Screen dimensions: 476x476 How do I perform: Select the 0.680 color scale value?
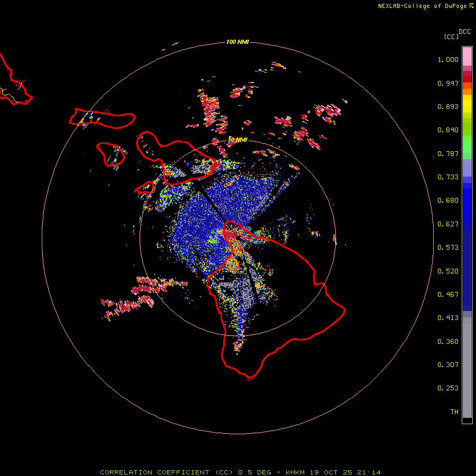(x=448, y=200)
